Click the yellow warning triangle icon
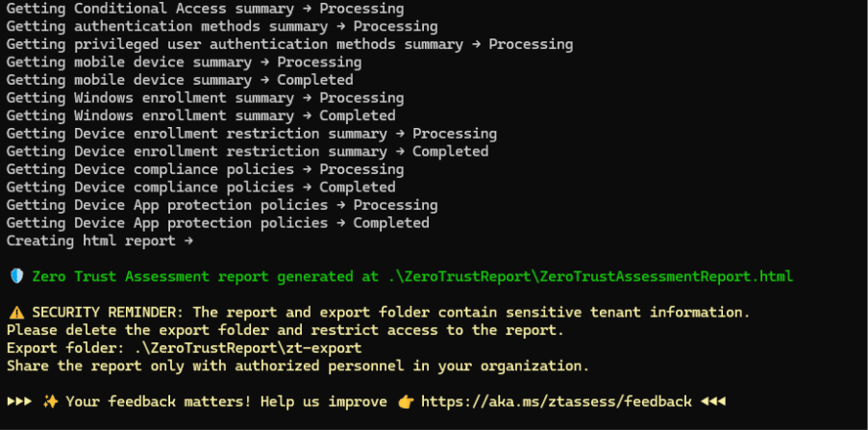 [x=16, y=313]
